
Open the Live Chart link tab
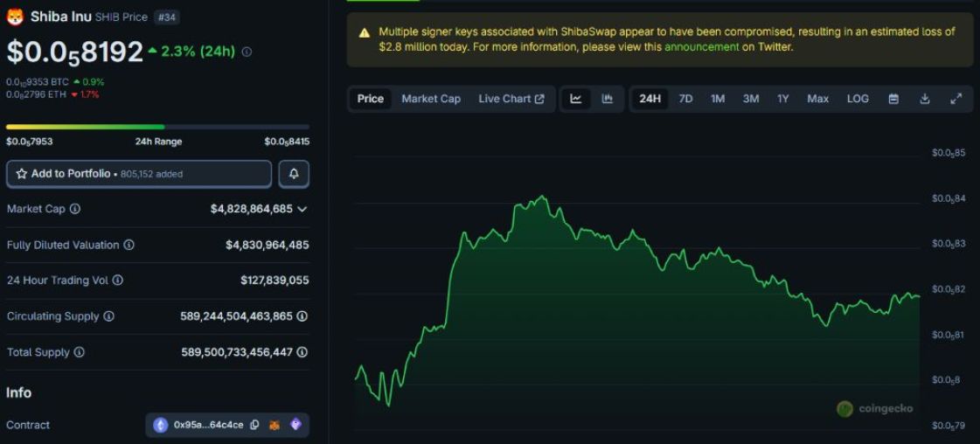511,99
